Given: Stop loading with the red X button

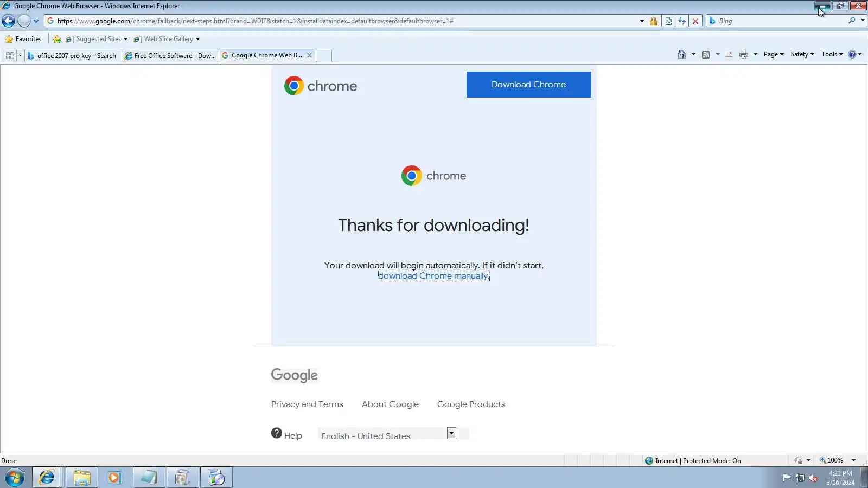Looking at the screenshot, I should [x=695, y=21].
